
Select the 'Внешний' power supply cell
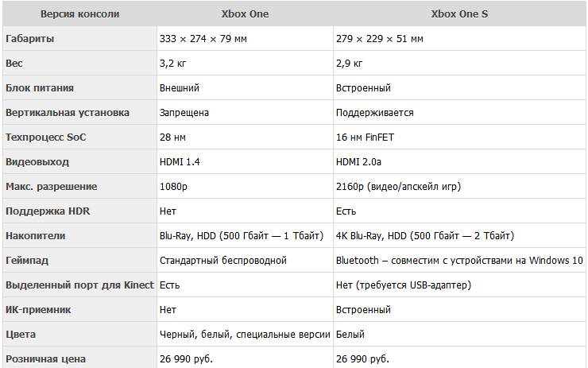(180, 87)
